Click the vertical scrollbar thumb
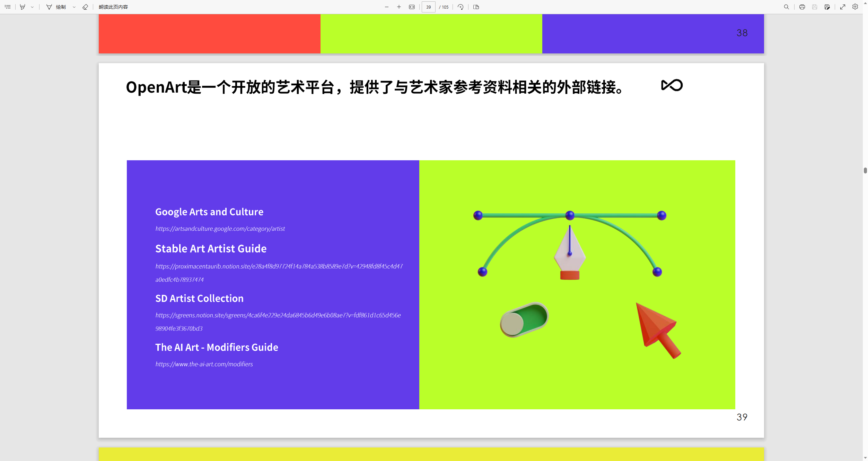This screenshot has width=868, height=461. (x=865, y=170)
